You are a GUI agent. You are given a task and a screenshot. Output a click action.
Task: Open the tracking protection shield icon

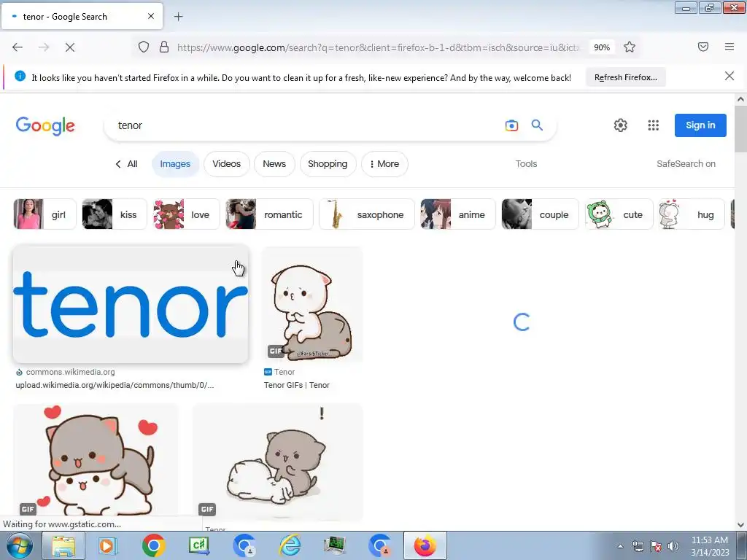[x=144, y=47]
